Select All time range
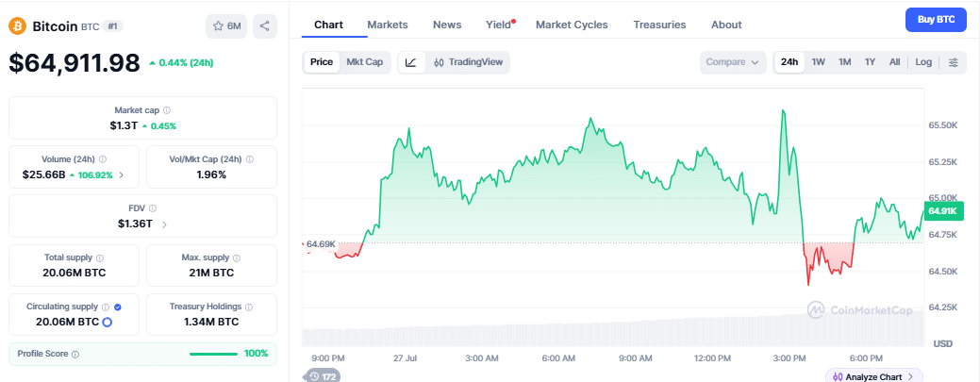 pos(894,62)
